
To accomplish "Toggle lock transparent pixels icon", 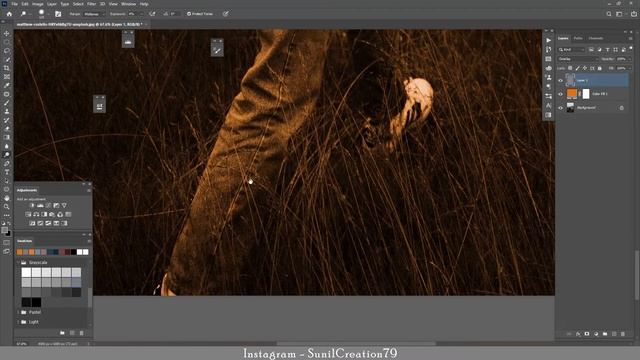I will (x=570, y=68).
